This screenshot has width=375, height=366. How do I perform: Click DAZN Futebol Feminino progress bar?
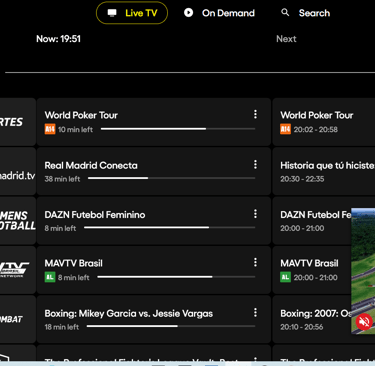170,228
